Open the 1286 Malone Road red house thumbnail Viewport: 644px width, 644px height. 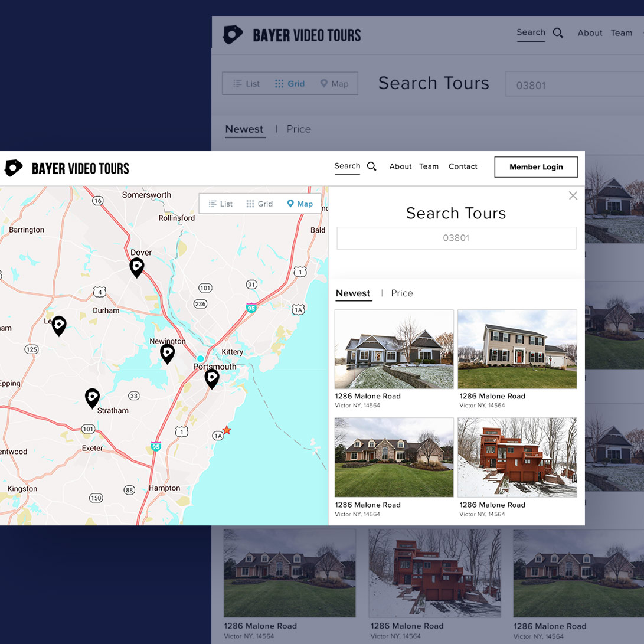pos(517,457)
